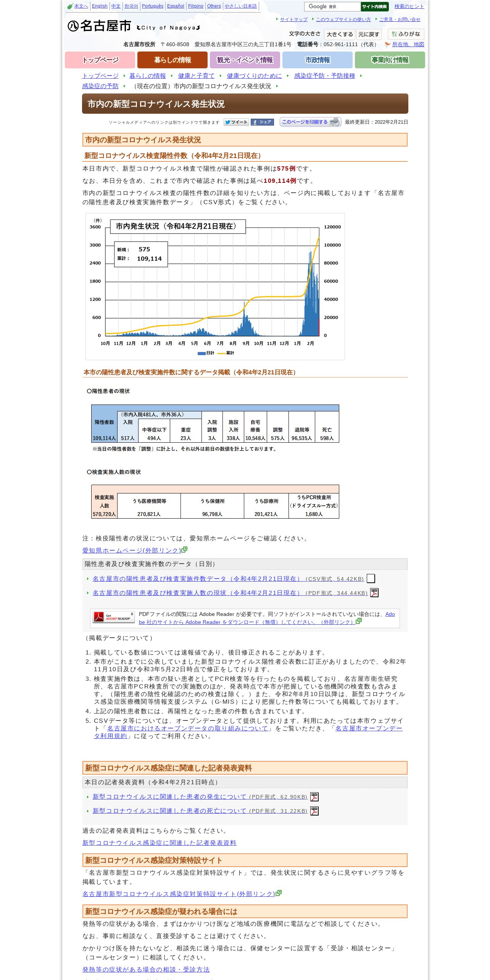
Task: Open Adobe Reader download link
Action: [267, 618]
